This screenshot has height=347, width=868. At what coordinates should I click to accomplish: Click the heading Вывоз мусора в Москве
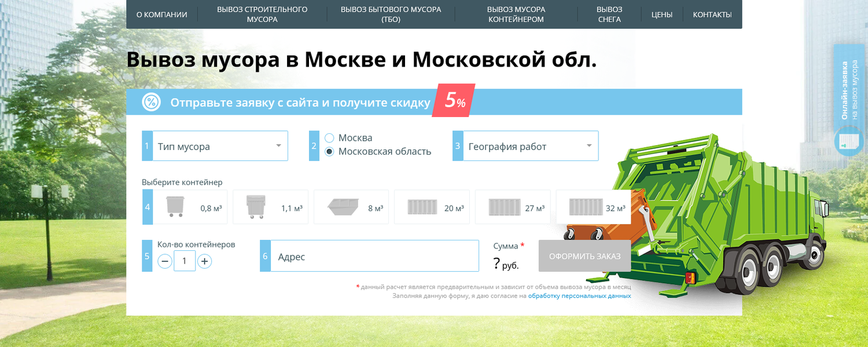(361, 60)
